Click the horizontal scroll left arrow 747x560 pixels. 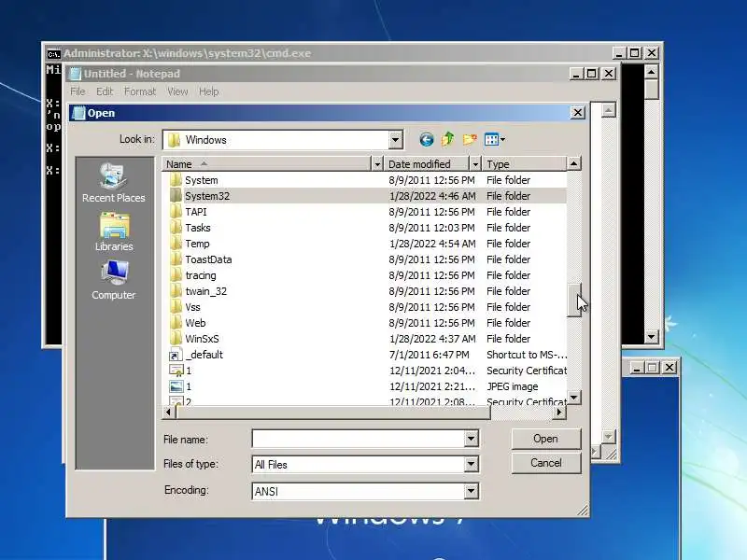[x=169, y=412]
